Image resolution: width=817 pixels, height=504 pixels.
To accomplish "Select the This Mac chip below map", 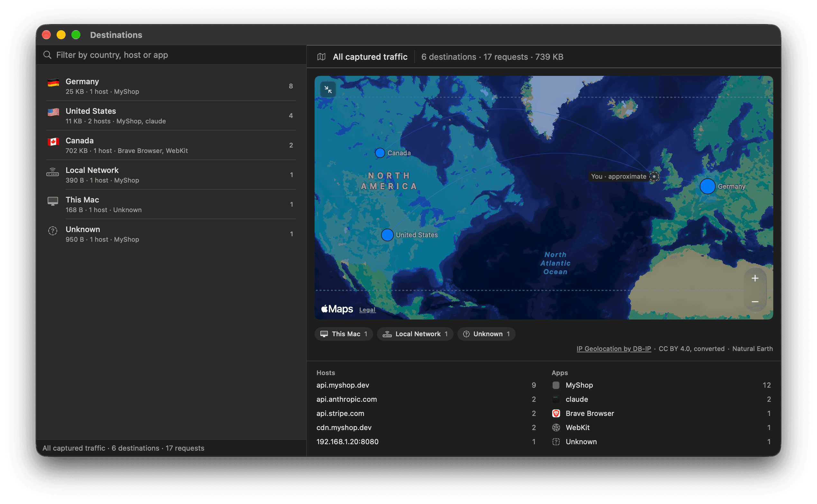I will (x=344, y=334).
